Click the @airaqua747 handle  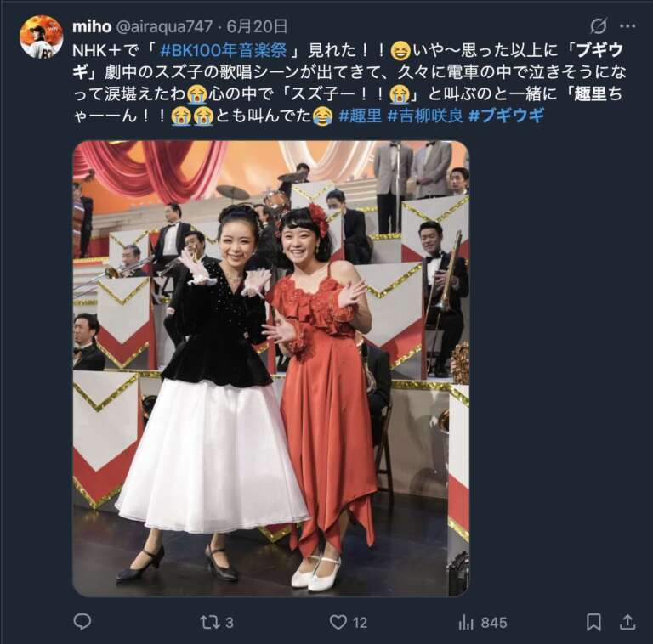pos(163,26)
